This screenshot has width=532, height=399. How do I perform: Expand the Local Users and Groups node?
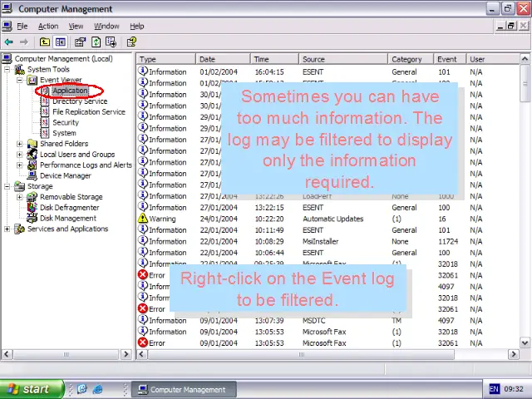tap(20, 155)
